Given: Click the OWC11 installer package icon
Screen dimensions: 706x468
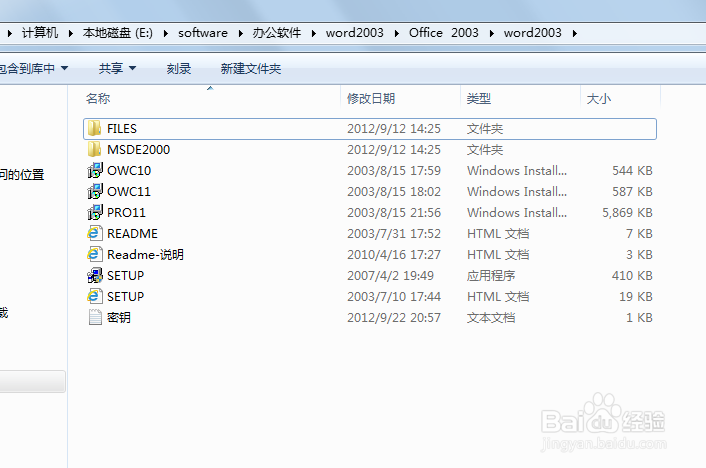Looking at the screenshot, I should pyautogui.click(x=95, y=191).
